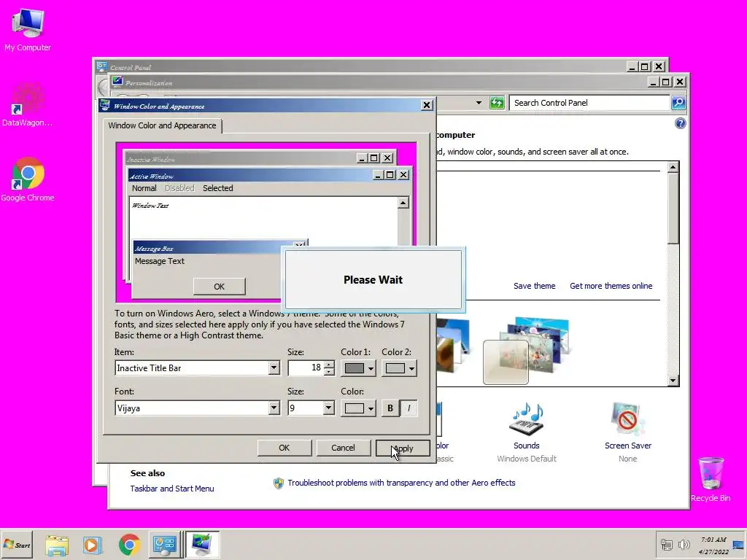This screenshot has height=560, width=747.
Task: Open the Color 2 swatch picker
Action: pos(399,368)
